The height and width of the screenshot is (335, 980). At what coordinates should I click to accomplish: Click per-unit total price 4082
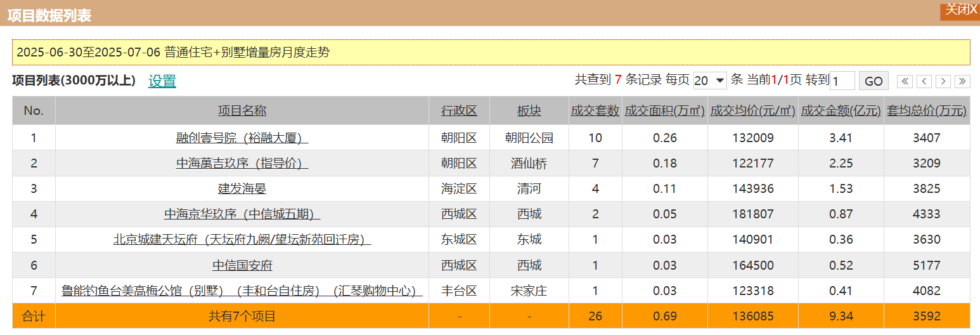pyautogui.click(x=927, y=291)
